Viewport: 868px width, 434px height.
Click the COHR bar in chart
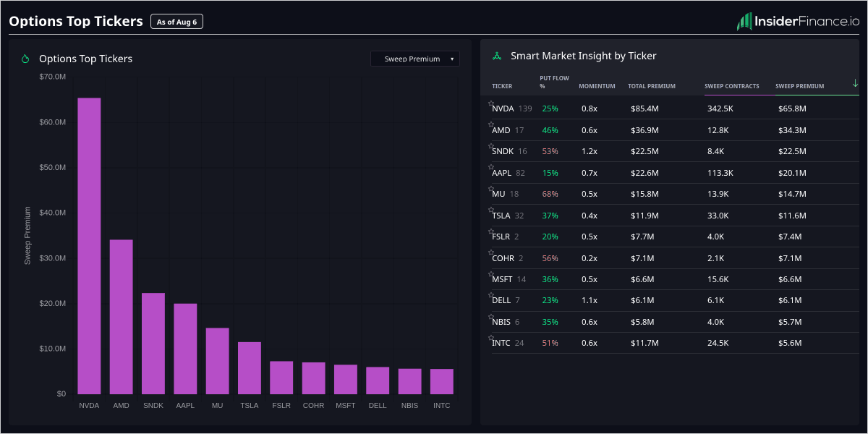click(313, 378)
